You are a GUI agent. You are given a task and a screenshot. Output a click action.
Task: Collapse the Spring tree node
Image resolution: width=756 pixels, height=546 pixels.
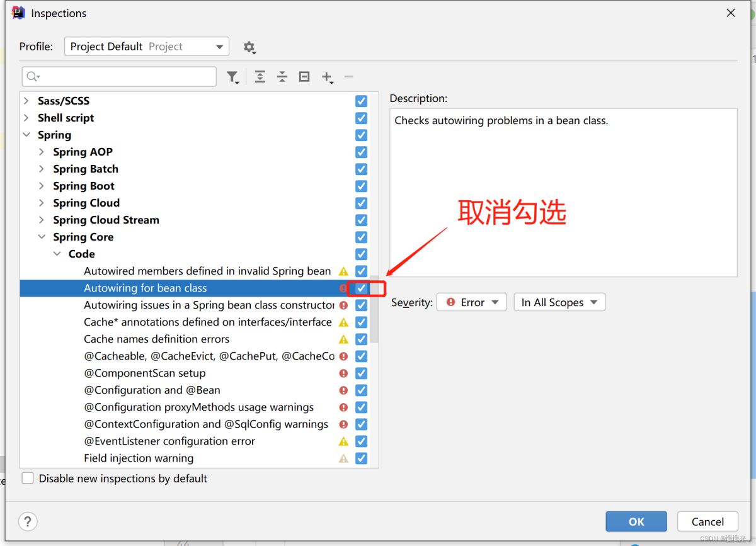point(26,135)
